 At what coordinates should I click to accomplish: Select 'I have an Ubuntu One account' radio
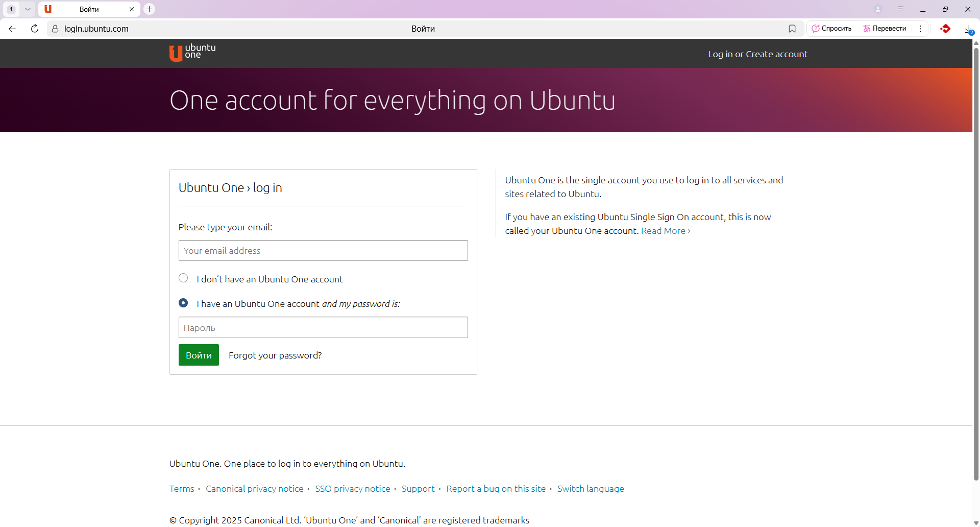click(x=183, y=303)
